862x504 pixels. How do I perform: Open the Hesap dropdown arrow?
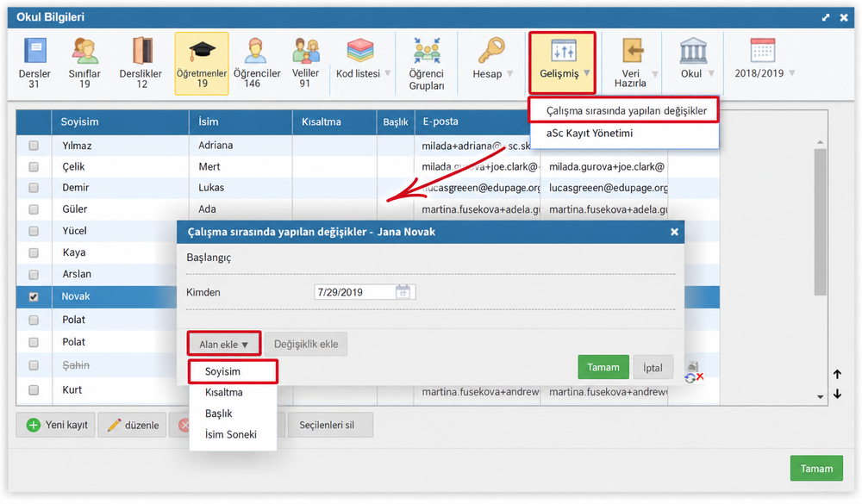(510, 73)
